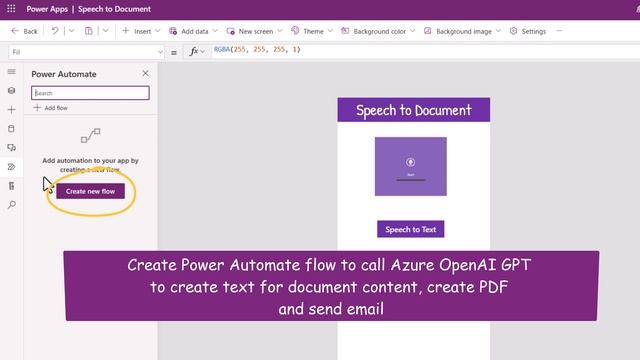The width and height of the screenshot is (640, 360).
Task: Click the Add data icon in the toolbar
Action: coord(173,31)
